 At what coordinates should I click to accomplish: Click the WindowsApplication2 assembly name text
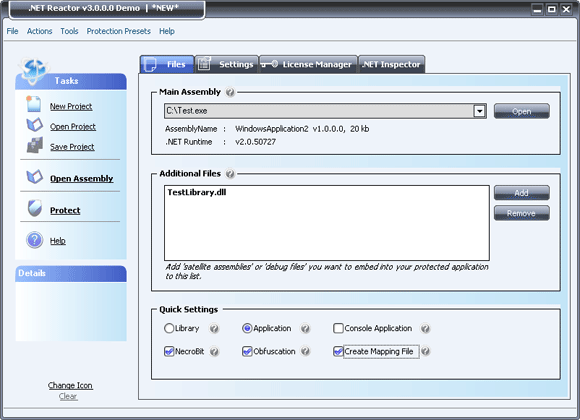[x=272, y=129]
